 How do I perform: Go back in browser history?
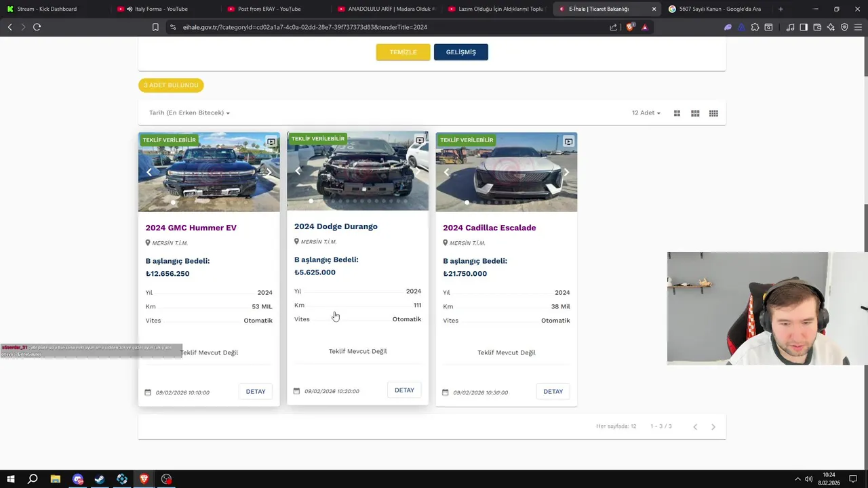click(9, 27)
